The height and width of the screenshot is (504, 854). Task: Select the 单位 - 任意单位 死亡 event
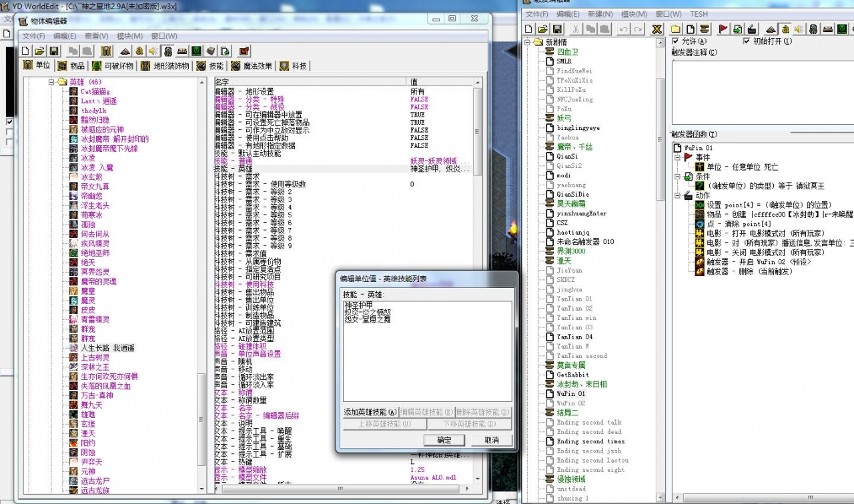(742, 167)
